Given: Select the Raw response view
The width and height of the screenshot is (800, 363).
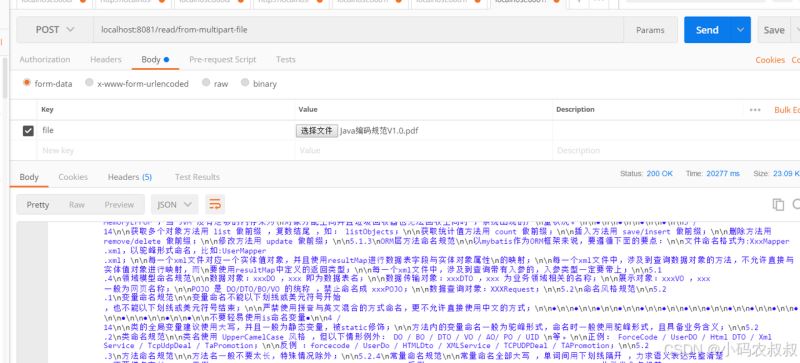Looking at the screenshot, I should click(77, 205).
